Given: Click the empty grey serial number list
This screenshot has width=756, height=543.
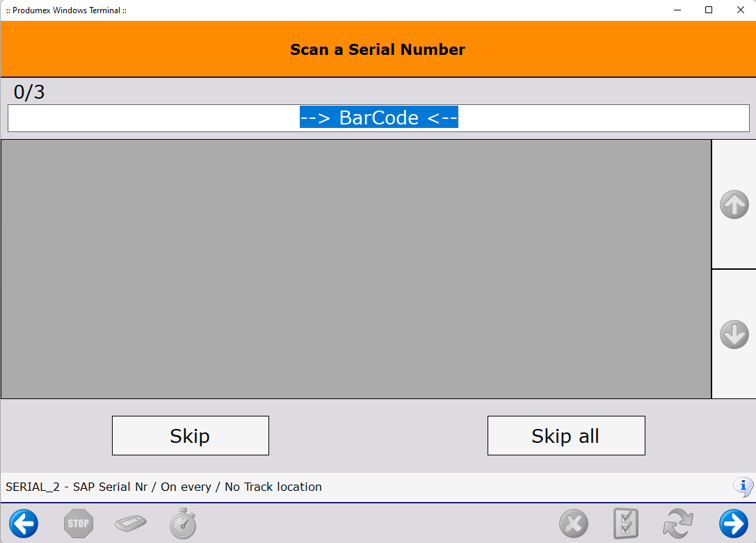Looking at the screenshot, I should click(356, 269).
